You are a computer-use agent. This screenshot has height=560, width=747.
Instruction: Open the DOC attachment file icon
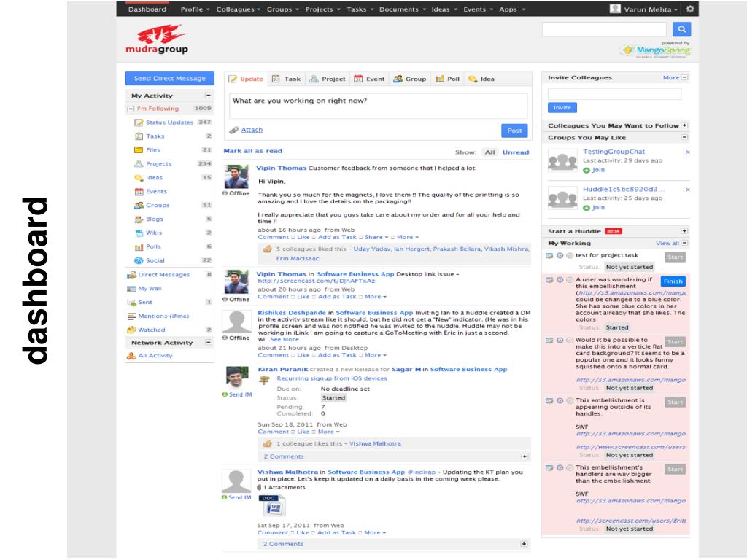272,505
